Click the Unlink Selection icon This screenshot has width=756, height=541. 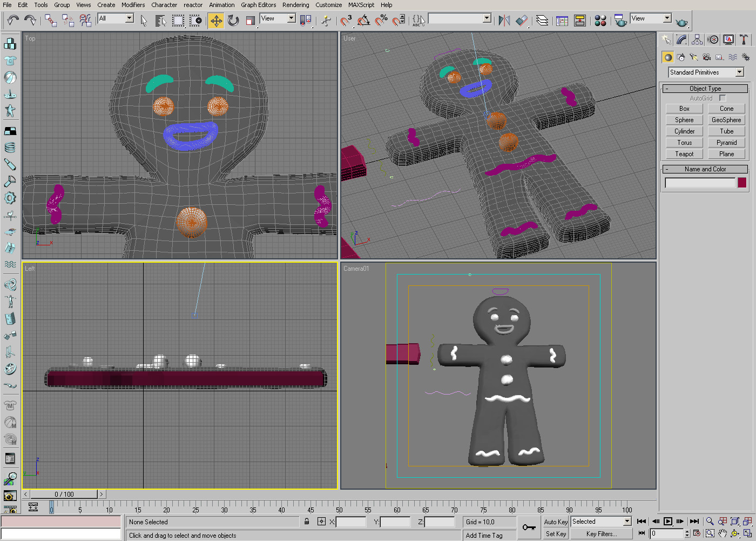(68, 21)
